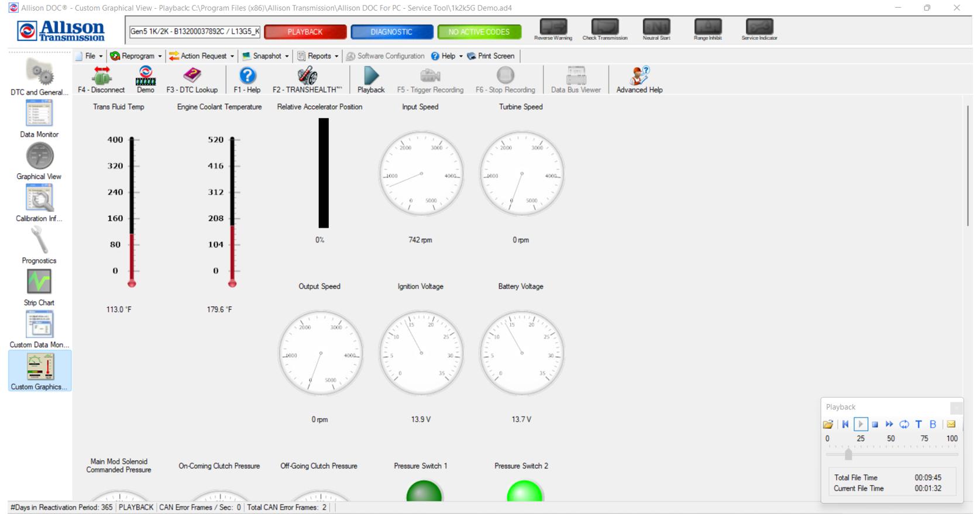Launch Demo mode from the toolbar
This screenshot has width=980, height=514.
click(x=146, y=80)
